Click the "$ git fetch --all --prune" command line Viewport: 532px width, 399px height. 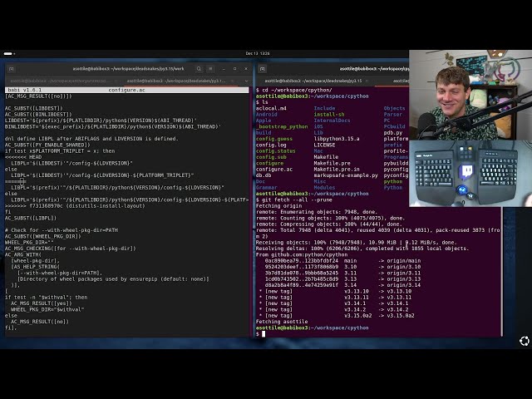click(293, 199)
